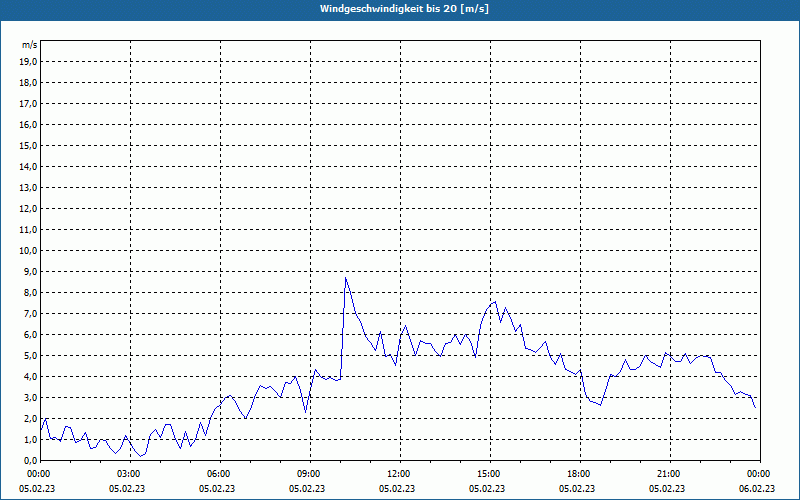Select the '10,0' y-axis label

tap(28, 251)
